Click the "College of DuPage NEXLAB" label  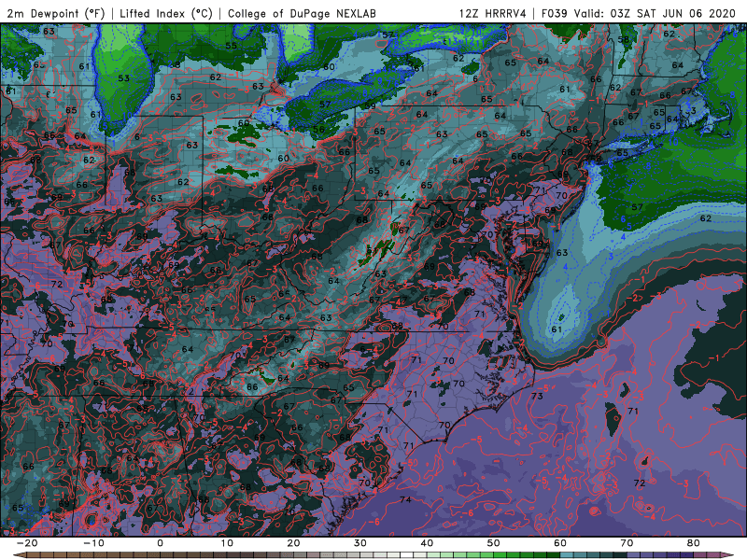302,13
